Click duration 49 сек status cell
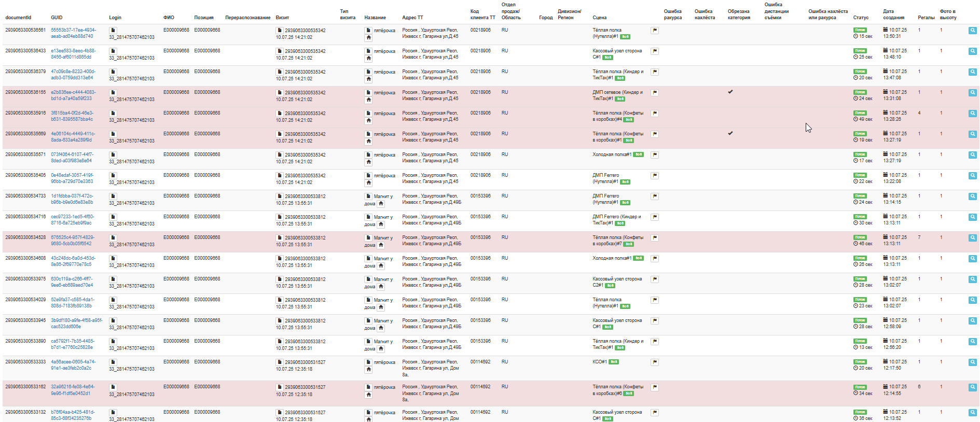Image resolution: width=980 pixels, height=422 pixels. (863, 119)
